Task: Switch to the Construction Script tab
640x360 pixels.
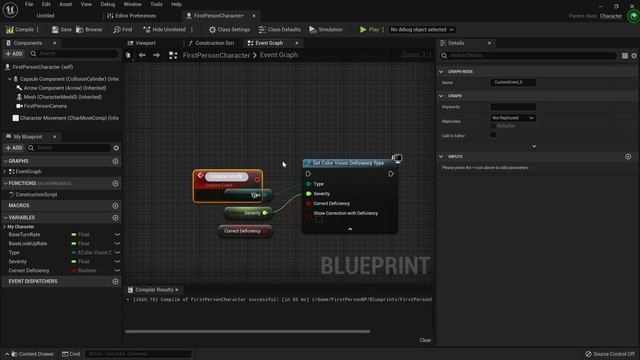Action: [211, 43]
